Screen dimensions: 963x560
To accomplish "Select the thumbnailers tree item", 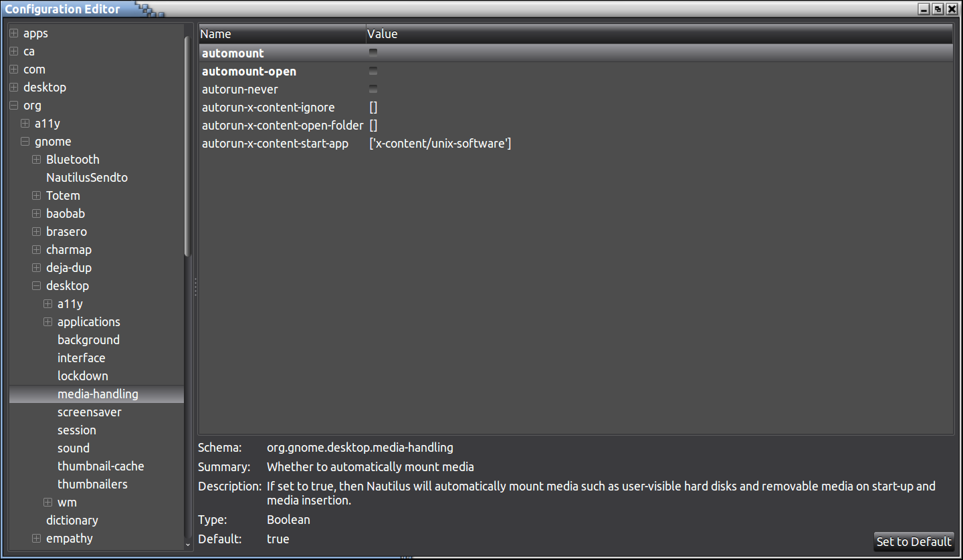I will [x=92, y=484].
